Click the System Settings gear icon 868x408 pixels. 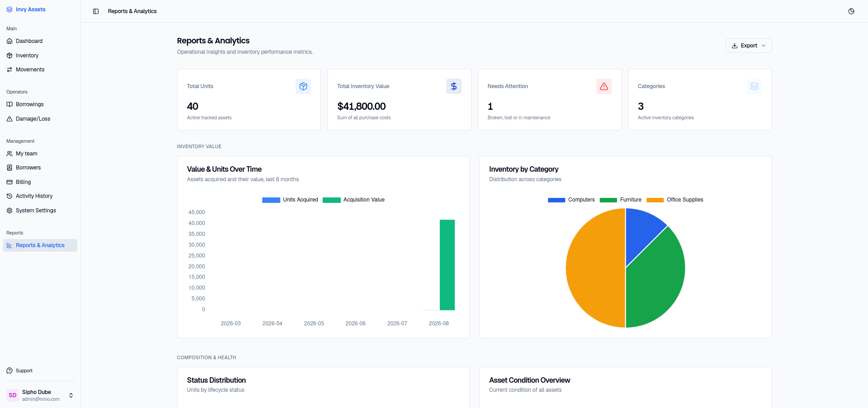click(9, 211)
